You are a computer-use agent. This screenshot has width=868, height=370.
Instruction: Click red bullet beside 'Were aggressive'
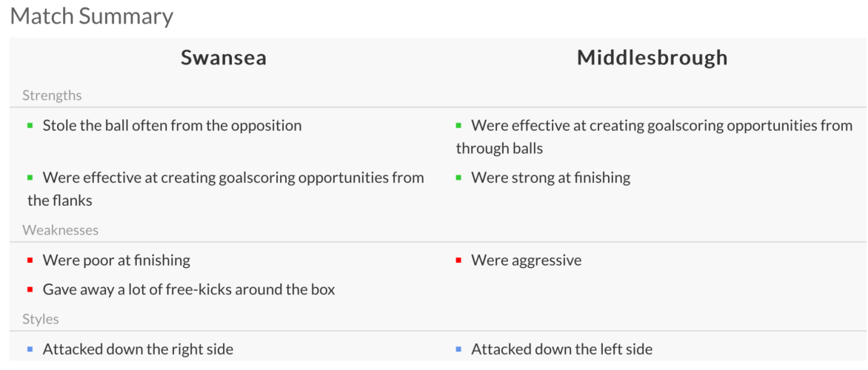pyautogui.click(x=459, y=260)
